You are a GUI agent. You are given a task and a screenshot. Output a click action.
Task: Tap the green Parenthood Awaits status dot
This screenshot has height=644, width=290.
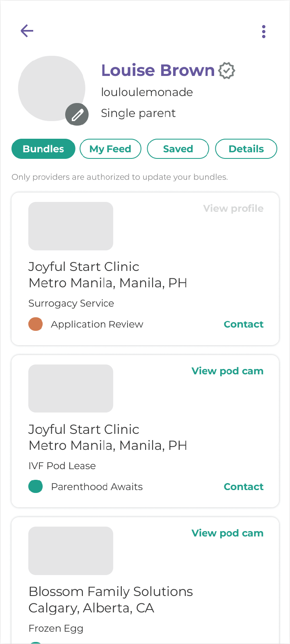36,487
